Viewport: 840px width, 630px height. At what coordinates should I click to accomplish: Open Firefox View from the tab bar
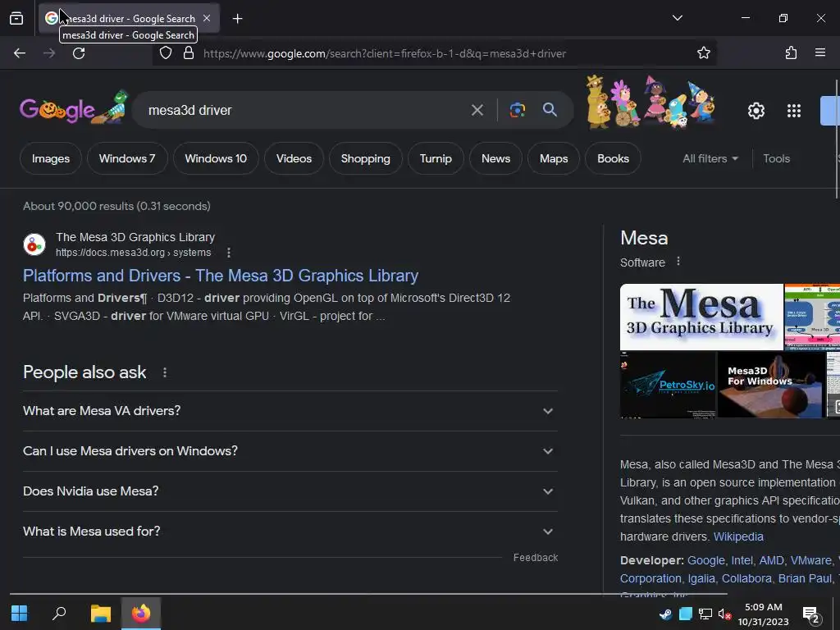coord(16,18)
